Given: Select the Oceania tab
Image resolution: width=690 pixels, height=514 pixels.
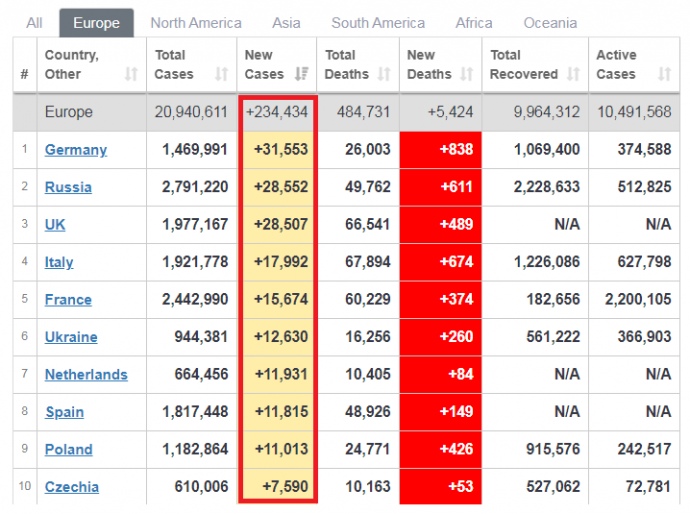Looking at the screenshot, I should click(x=550, y=23).
